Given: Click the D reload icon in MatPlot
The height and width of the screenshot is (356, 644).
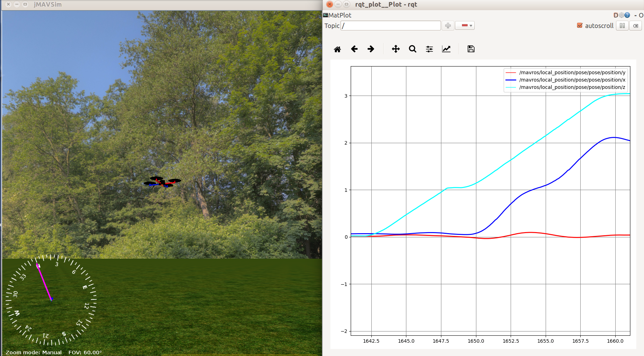Looking at the screenshot, I should click(616, 15).
